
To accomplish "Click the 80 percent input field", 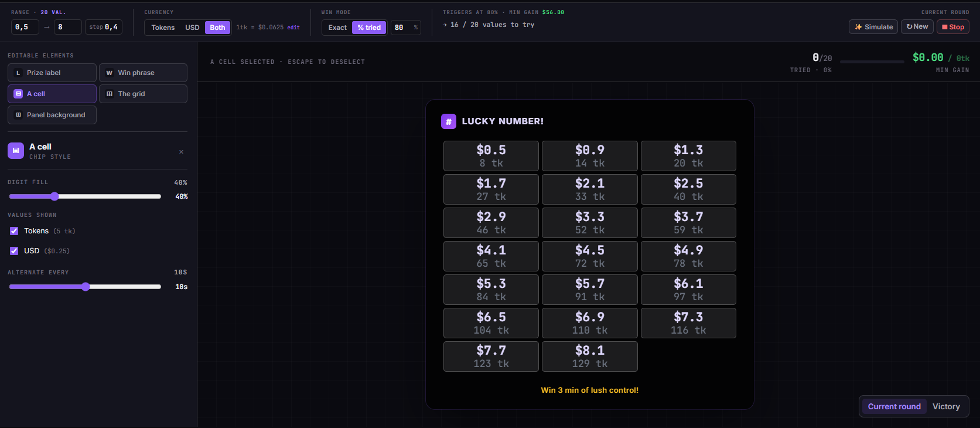I will coord(406,28).
